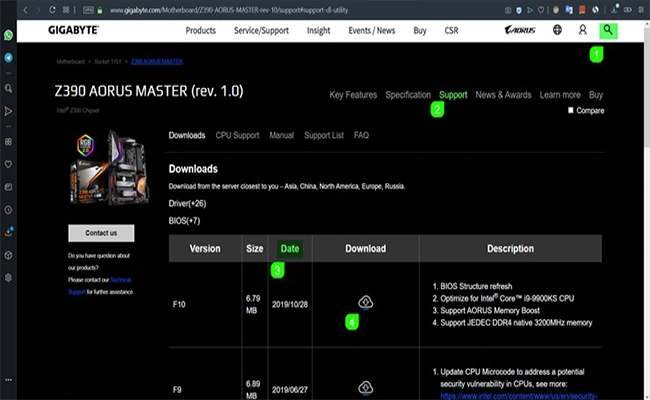Open the translate extension icon

tap(569, 10)
